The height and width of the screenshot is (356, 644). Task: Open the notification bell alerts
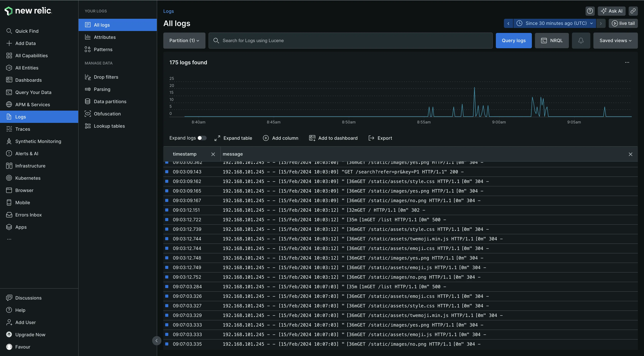point(581,40)
